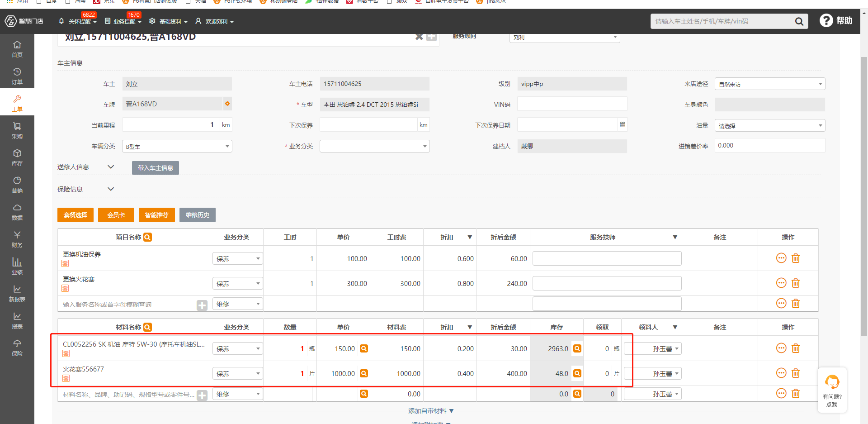Screen dimensions: 868x424
Task: Open the 油量 请选择 dropdown
Action: (769, 126)
